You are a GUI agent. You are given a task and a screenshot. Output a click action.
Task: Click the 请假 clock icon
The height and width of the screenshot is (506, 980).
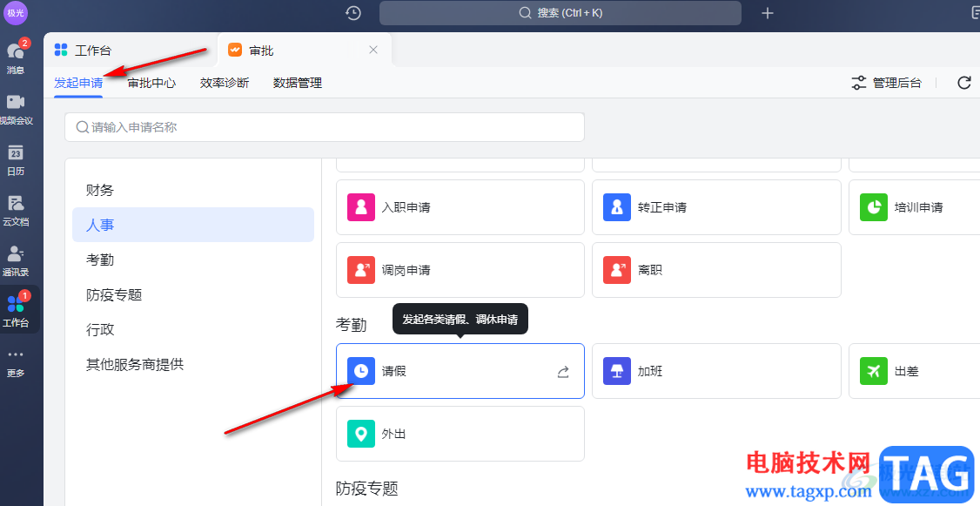point(361,371)
